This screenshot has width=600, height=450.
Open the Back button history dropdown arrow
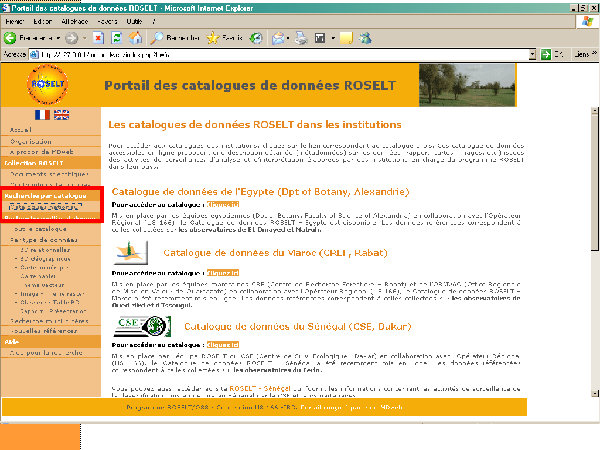point(58,38)
